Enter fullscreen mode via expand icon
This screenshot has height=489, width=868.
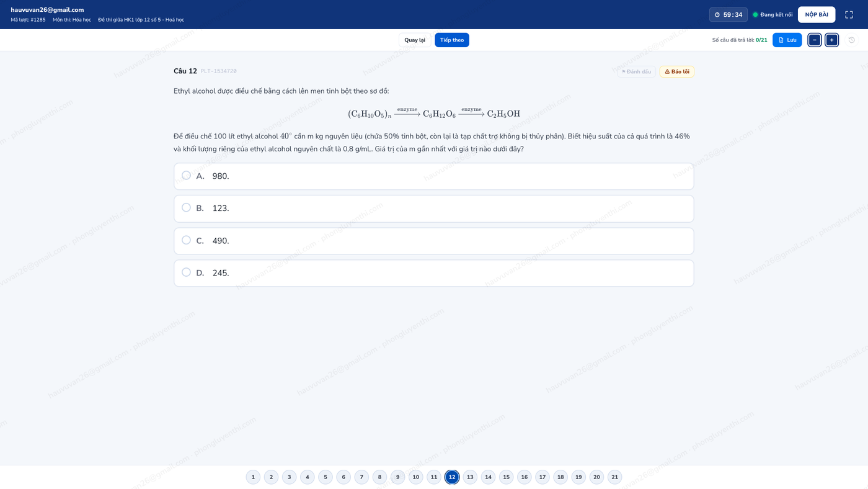click(849, 15)
